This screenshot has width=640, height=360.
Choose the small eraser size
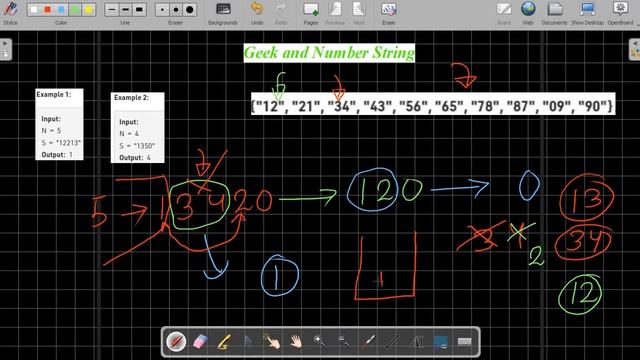tap(162, 9)
